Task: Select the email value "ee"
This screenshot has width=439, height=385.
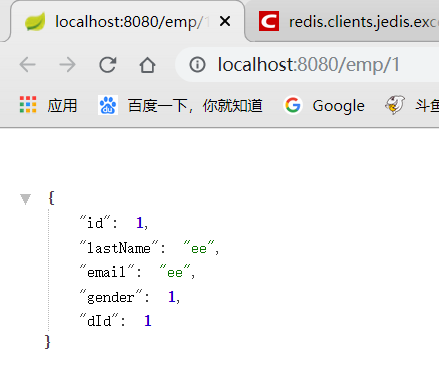Action: 175,272
